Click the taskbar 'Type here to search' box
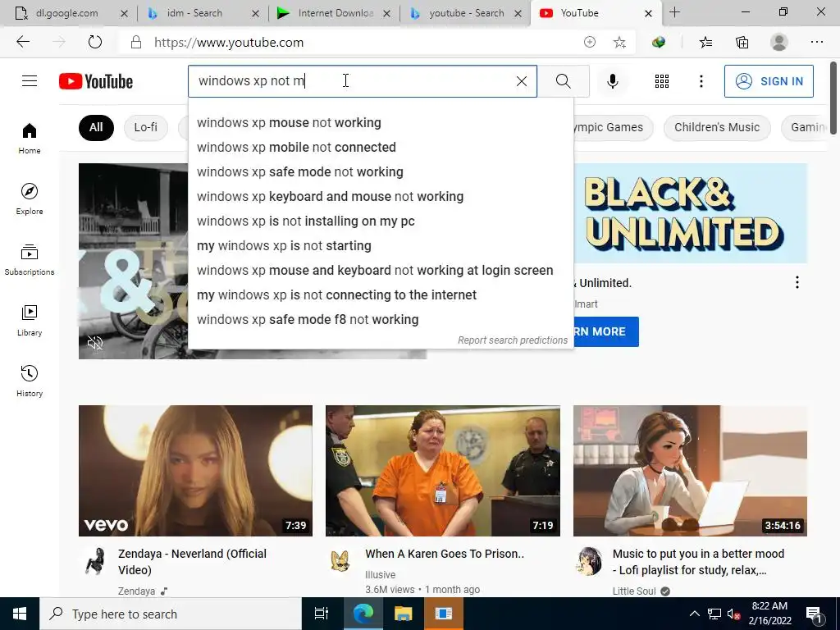This screenshot has height=630, width=840. click(171, 614)
